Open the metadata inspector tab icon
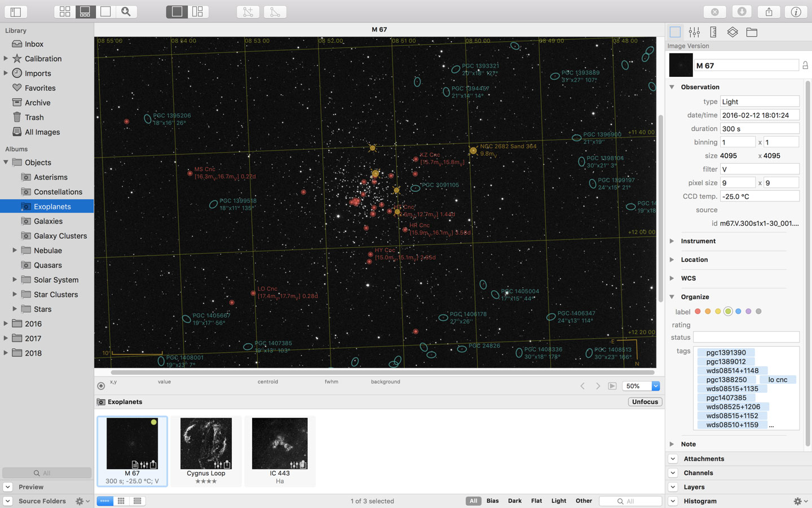 point(713,32)
